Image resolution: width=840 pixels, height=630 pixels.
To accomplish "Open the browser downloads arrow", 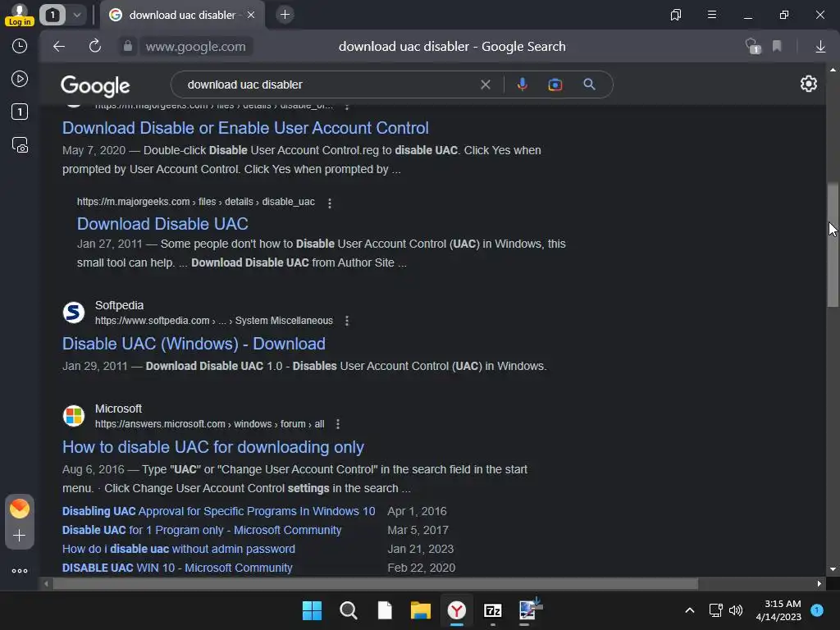I will click(x=820, y=47).
